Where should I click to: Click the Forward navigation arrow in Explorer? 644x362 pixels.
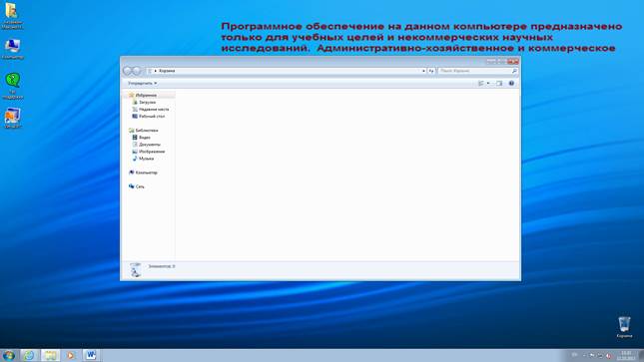[137, 71]
